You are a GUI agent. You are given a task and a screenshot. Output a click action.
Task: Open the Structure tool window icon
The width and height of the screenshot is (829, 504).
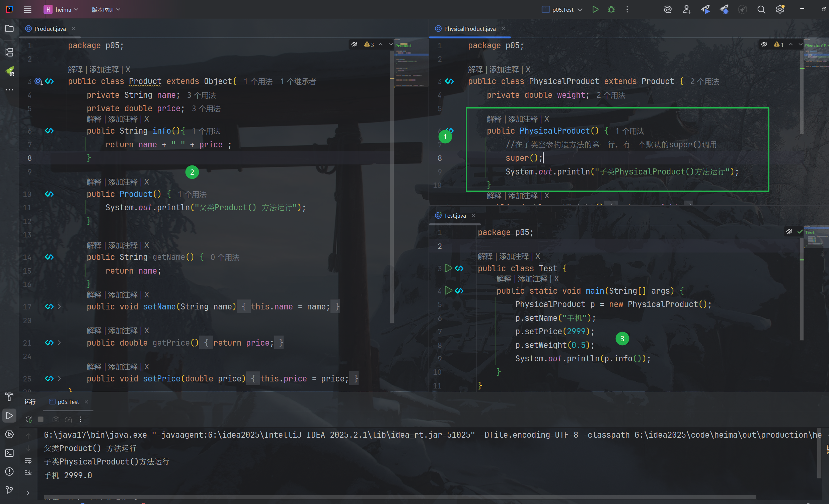[9, 52]
